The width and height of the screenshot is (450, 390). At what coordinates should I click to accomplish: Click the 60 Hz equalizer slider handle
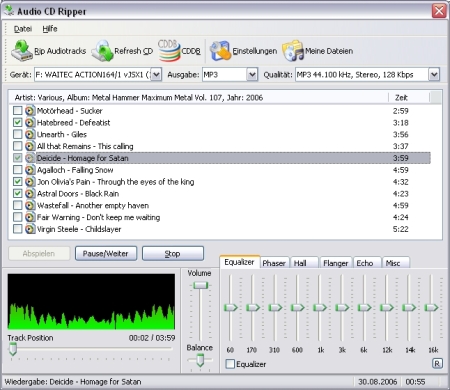click(x=231, y=307)
